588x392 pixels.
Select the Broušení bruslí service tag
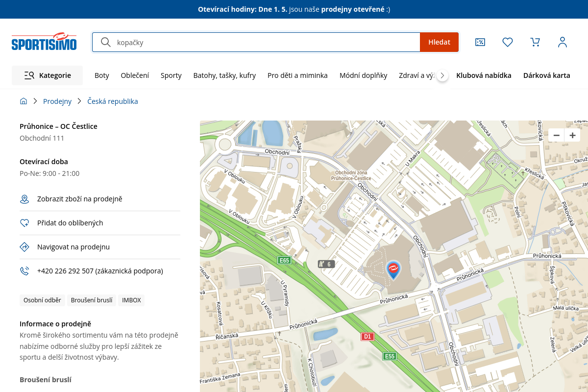click(x=92, y=300)
